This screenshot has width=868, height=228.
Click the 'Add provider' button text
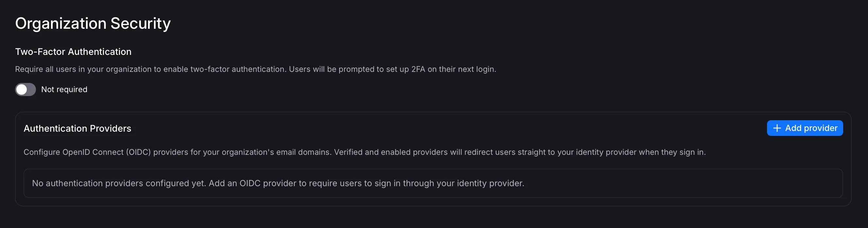click(x=811, y=128)
